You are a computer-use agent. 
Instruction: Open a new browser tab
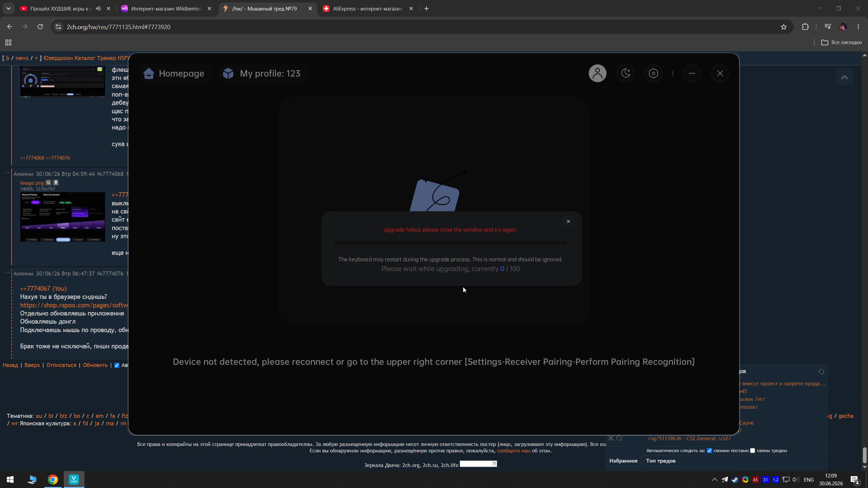point(427,9)
